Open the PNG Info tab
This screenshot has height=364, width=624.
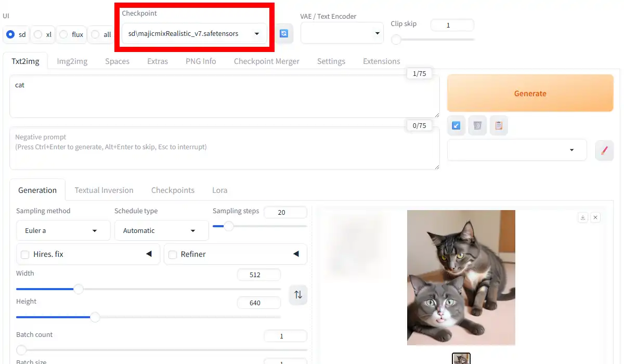click(201, 61)
